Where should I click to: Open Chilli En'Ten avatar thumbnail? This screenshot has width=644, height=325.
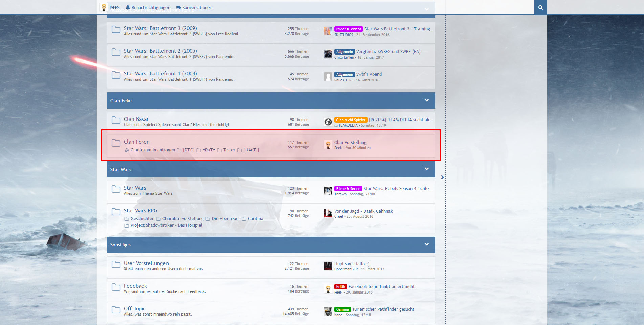point(328,54)
